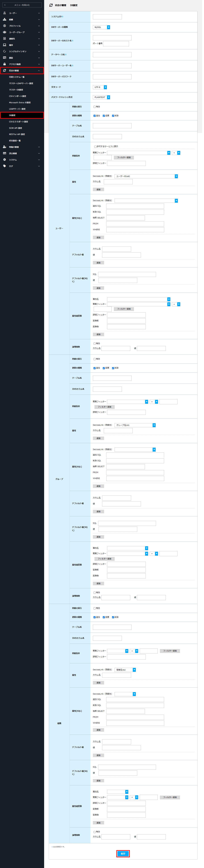Collapse the 統合ID管理 sidebar menu chevron
The width and height of the screenshot is (204, 868).
pos(39,71)
